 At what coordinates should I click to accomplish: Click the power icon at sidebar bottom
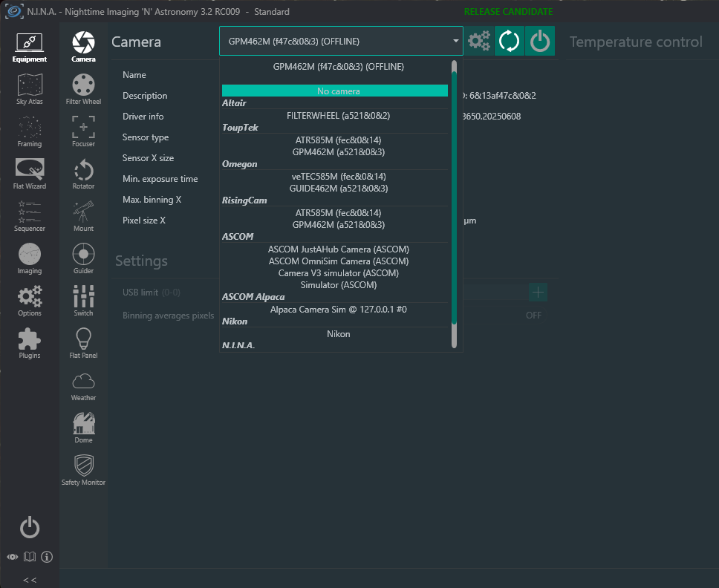point(30,528)
